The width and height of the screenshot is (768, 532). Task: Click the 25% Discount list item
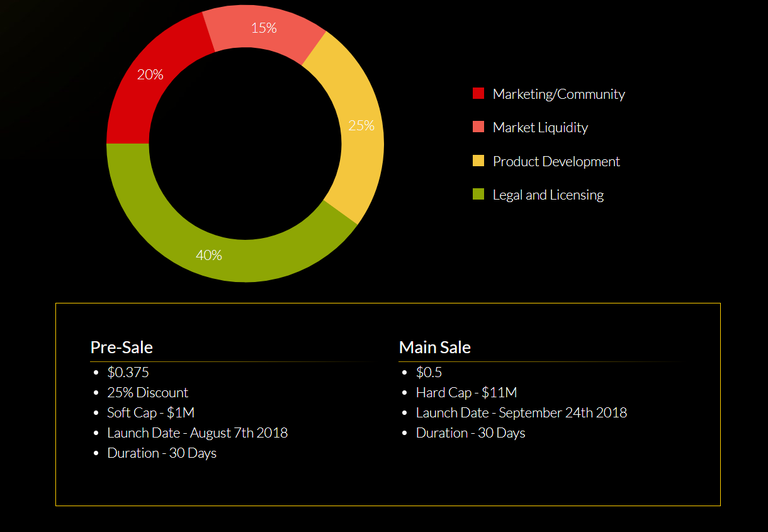pyautogui.click(x=147, y=392)
